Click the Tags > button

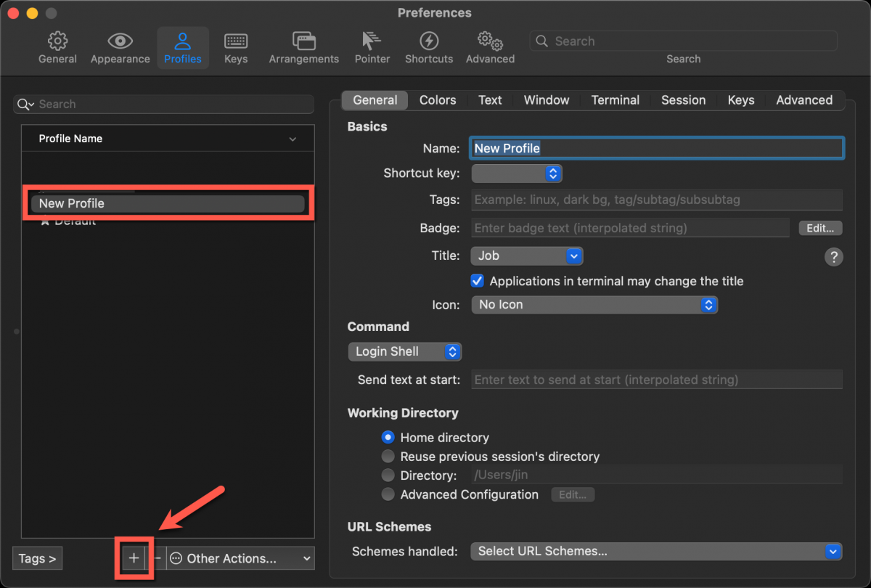pos(37,558)
